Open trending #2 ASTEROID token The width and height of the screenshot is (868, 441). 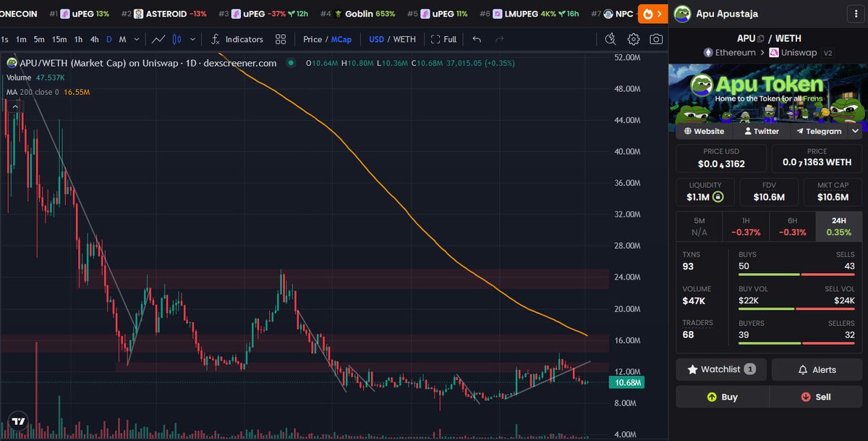coord(163,14)
